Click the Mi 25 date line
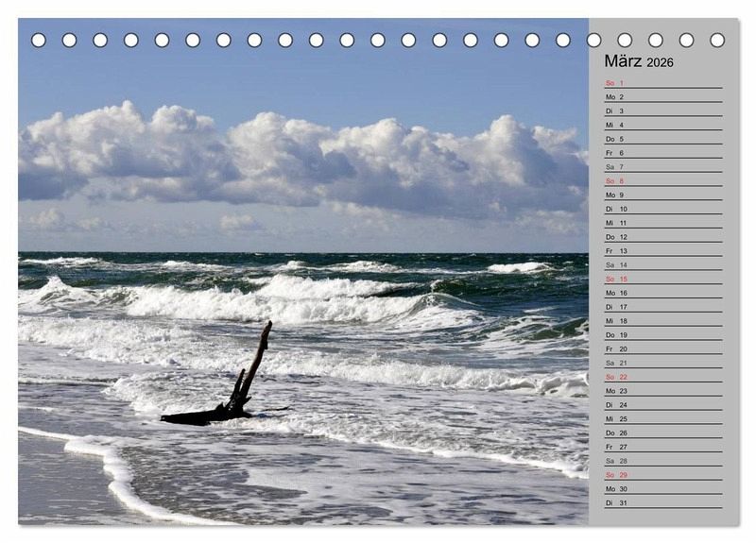Screen dimensions: 756x543 [662, 419]
